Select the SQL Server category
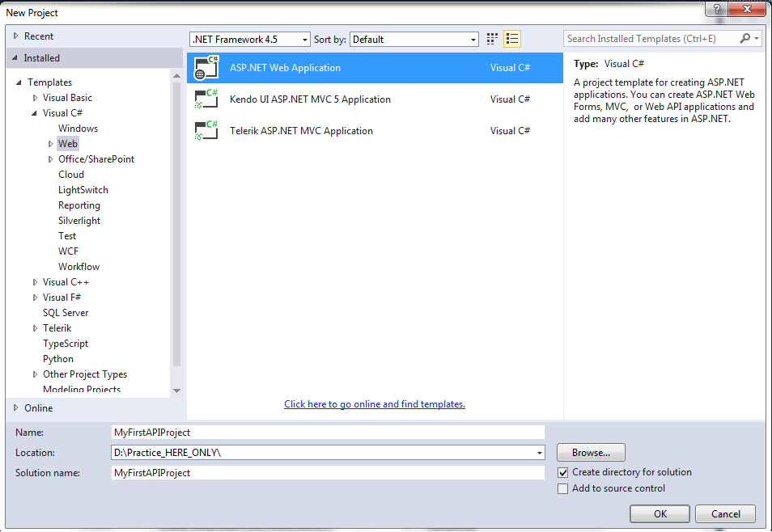 pyautogui.click(x=66, y=313)
